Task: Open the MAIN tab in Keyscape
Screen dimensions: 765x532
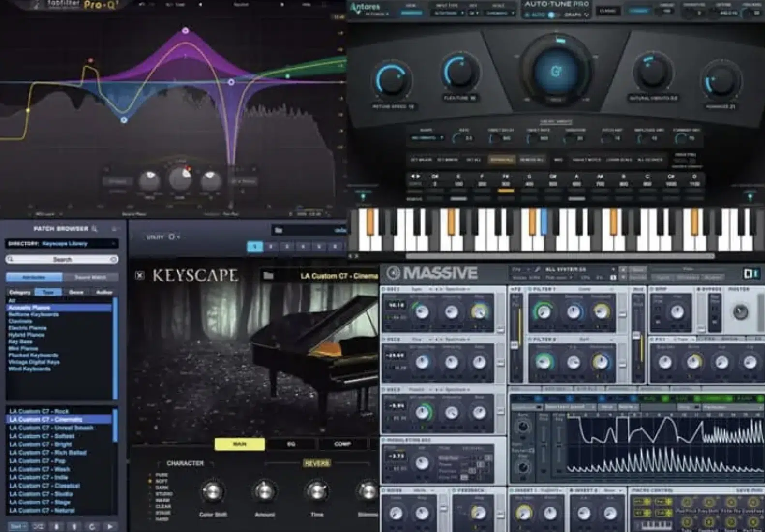Action: coord(239,444)
